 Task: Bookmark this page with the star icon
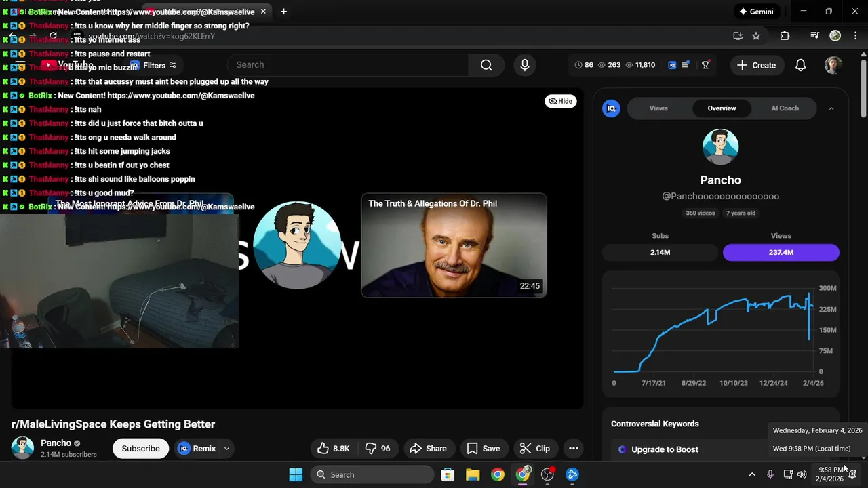click(756, 36)
